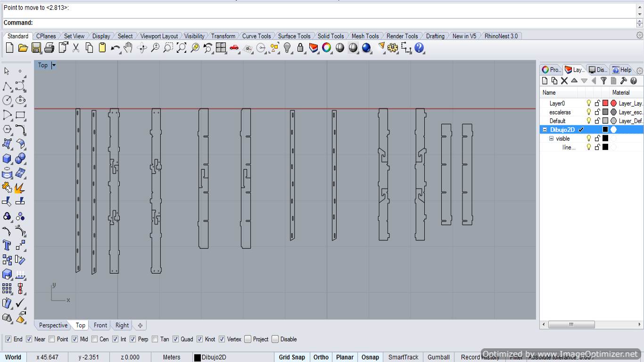Click the lightbulb Hide objects icon
This screenshot has width=644, height=362.
pos(287,48)
